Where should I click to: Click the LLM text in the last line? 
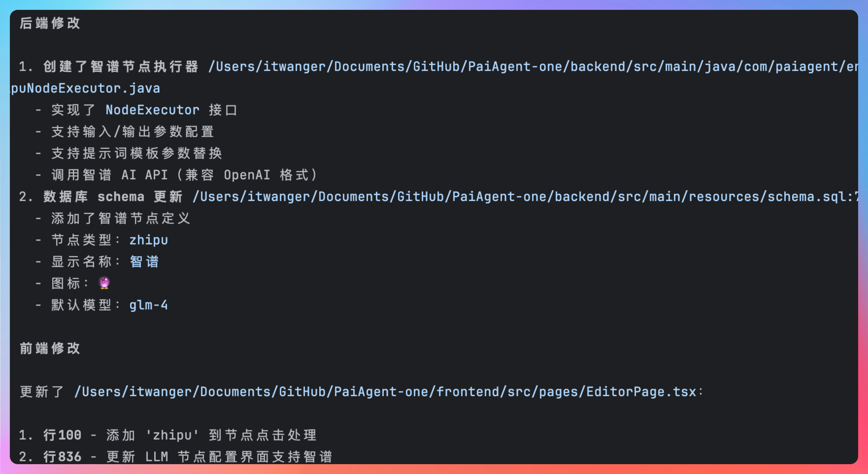[x=157, y=457]
